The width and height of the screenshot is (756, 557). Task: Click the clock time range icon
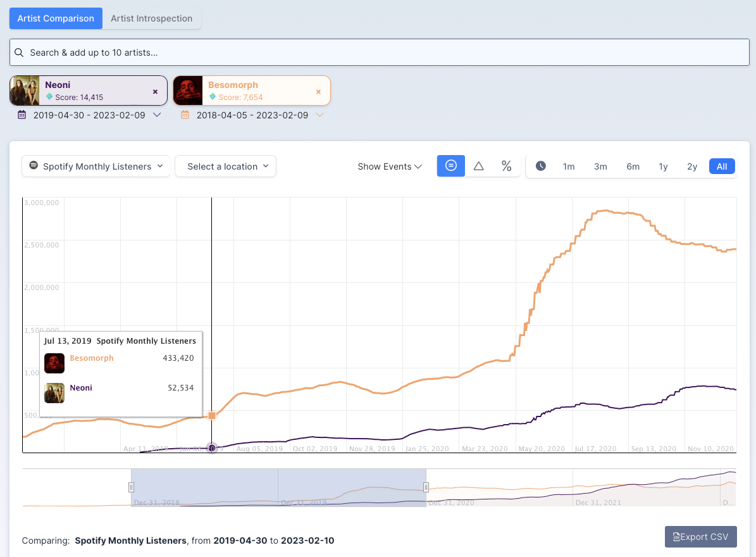point(541,166)
